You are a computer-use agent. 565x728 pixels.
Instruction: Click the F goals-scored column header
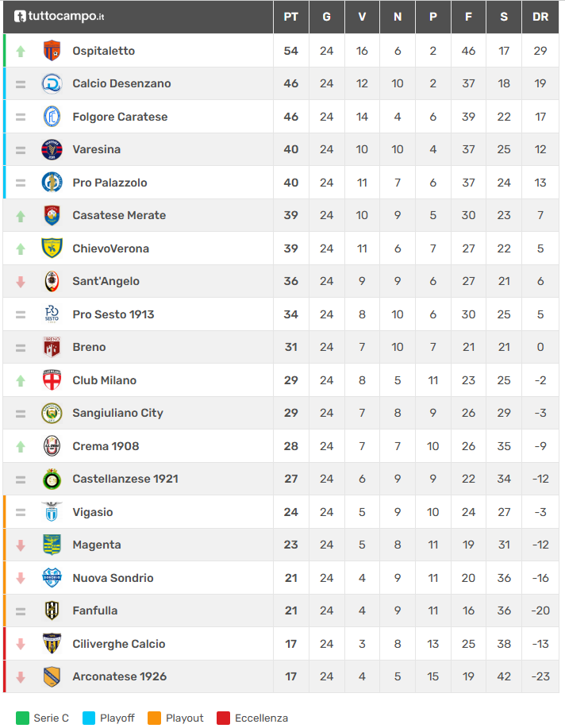pyautogui.click(x=468, y=17)
